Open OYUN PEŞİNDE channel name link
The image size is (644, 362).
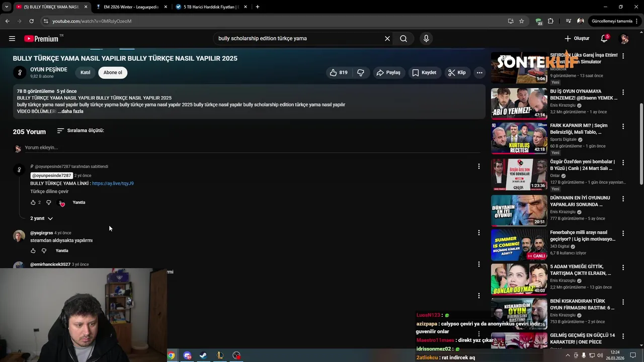coord(48,69)
